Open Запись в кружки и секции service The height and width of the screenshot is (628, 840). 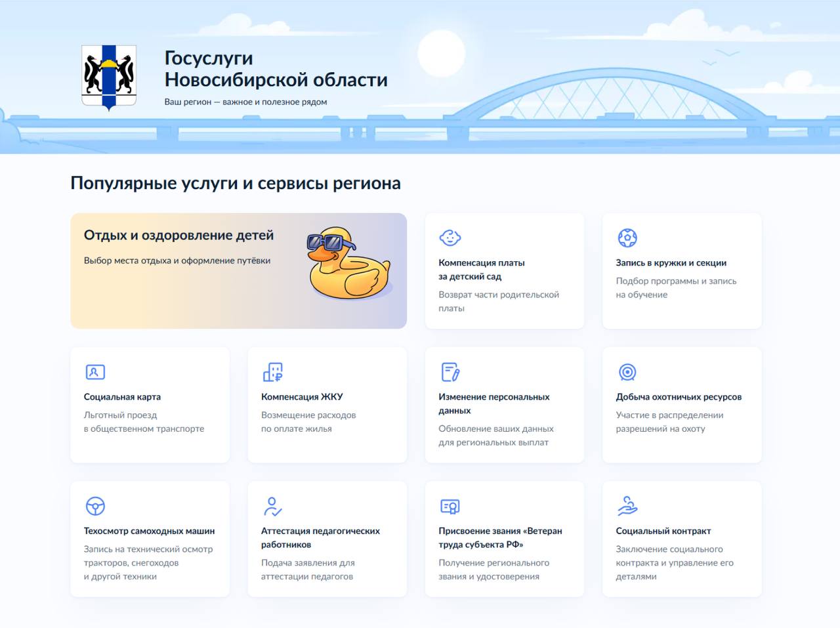pos(671,262)
